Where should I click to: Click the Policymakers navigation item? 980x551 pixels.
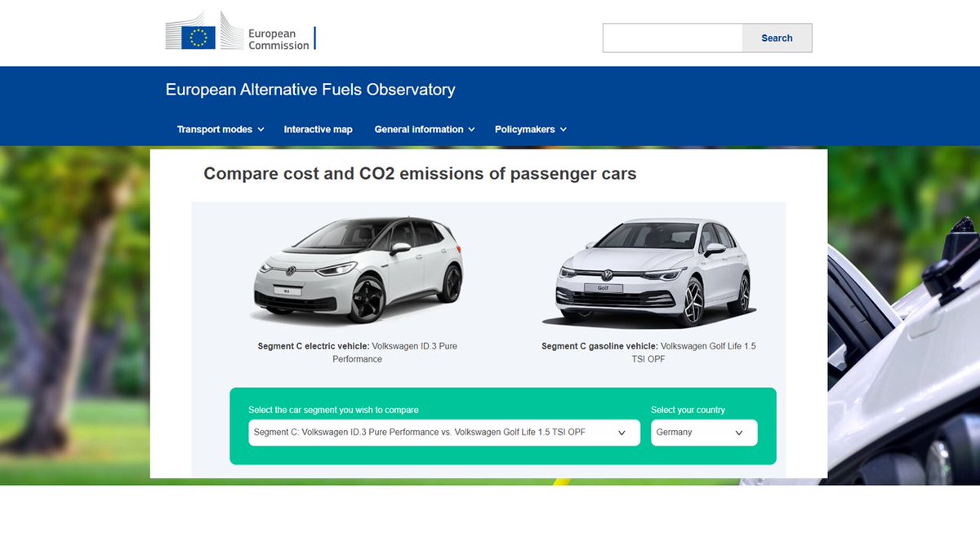click(x=525, y=129)
